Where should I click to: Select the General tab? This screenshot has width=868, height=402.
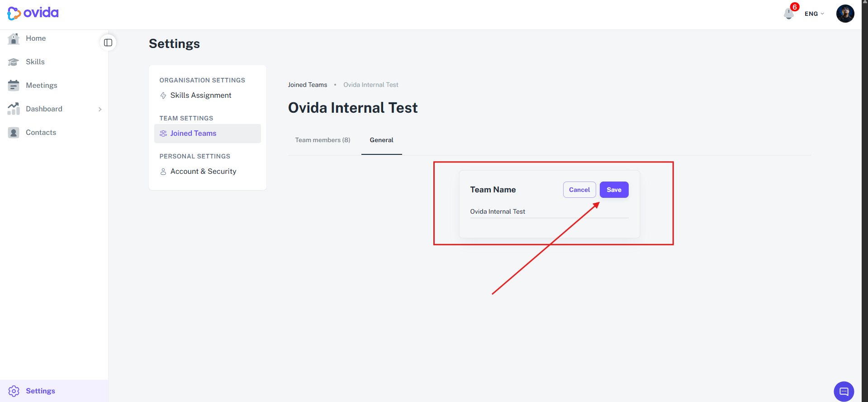381,140
